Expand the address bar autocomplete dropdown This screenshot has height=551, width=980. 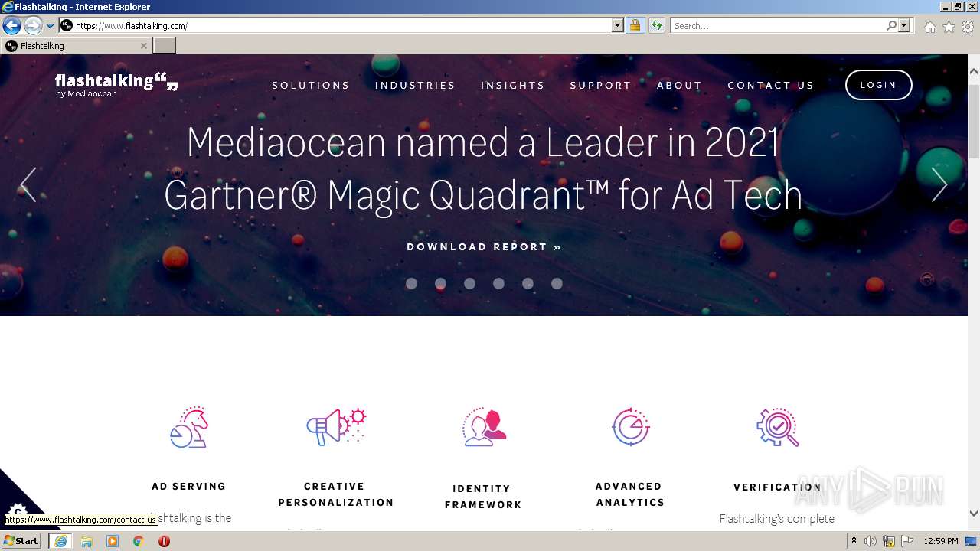[618, 26]
